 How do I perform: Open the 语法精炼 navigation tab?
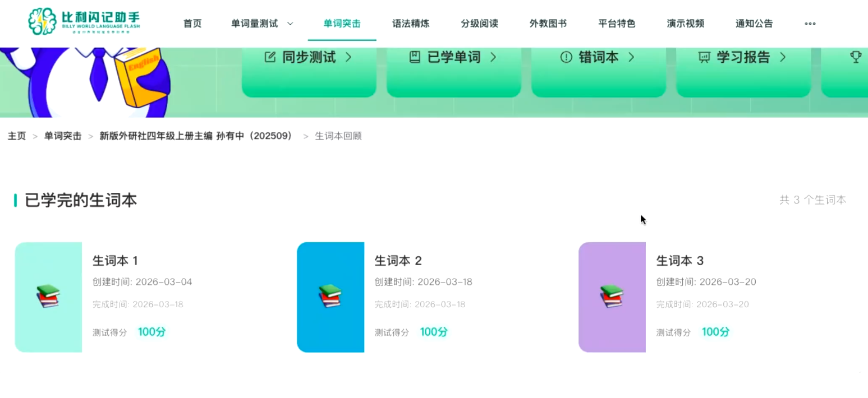pos(411,24)
